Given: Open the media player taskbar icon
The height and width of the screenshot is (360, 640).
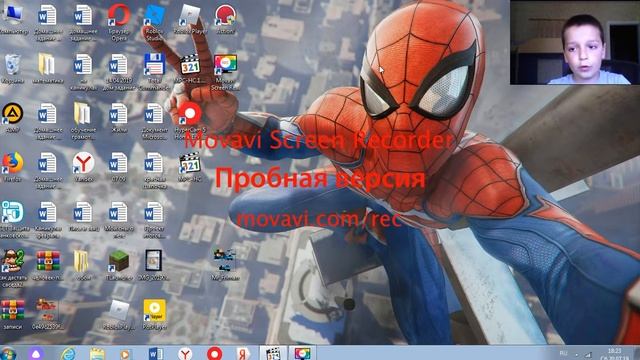Looking at the screenshot, I should [x=126, y=354].
